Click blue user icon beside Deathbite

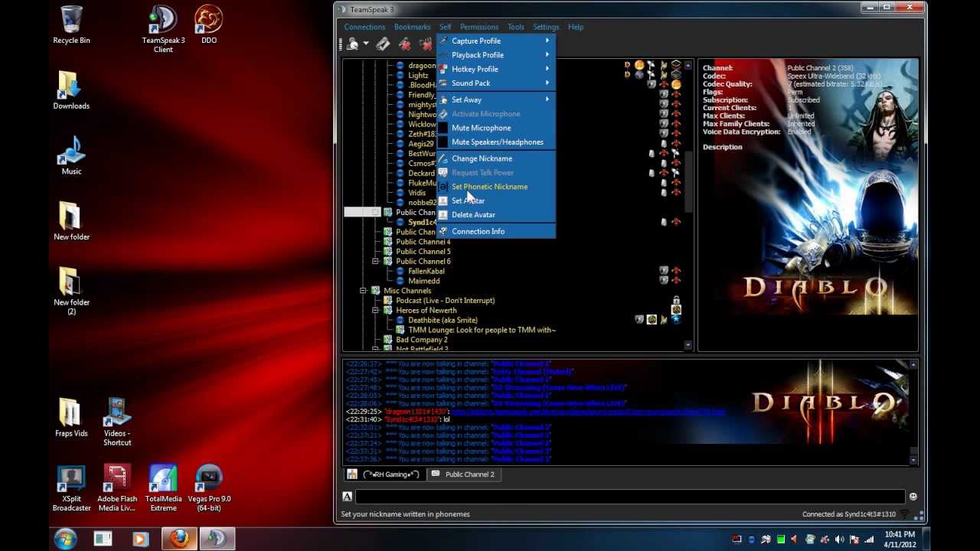coord(400,320)
